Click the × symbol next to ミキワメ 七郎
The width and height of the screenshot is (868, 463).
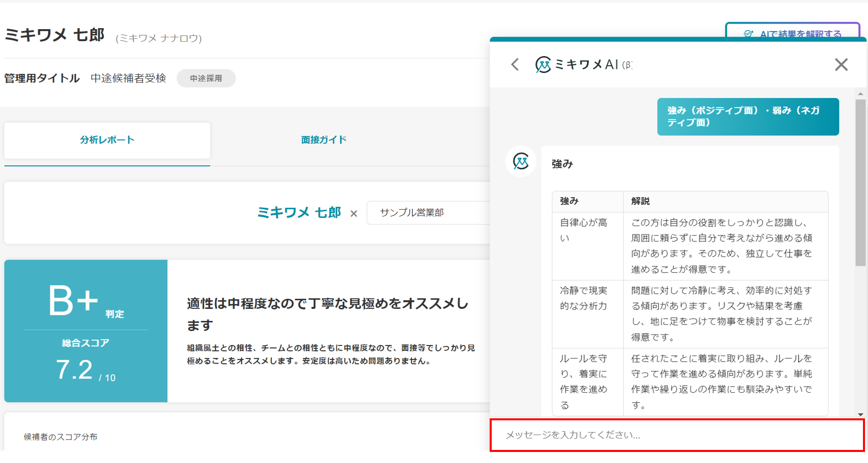click(x=354, y=213)
